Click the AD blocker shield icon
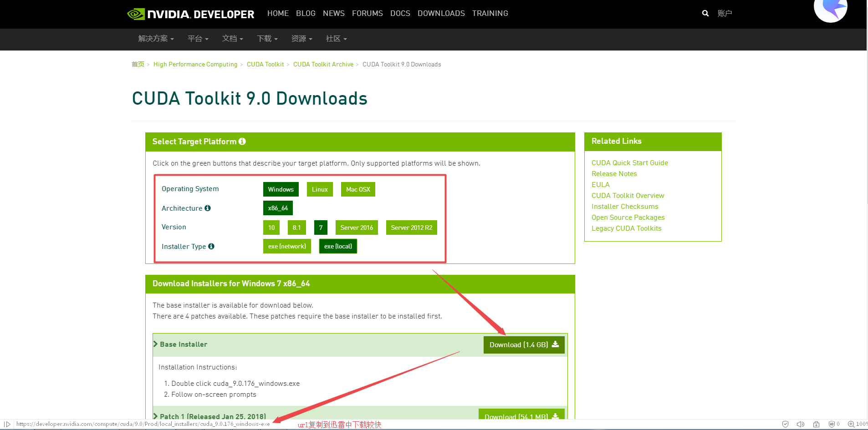Image resolution: width=868 pixels, height=430 pixels. coord(832,424)
